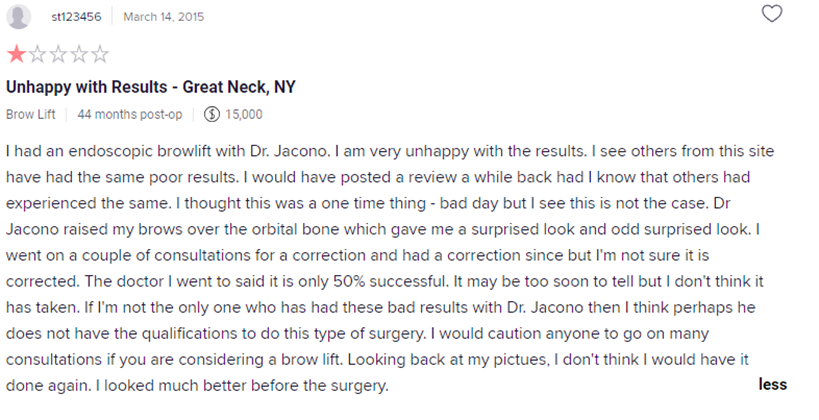
Task: Click the dollar cost icon
Action: (212, 114)
